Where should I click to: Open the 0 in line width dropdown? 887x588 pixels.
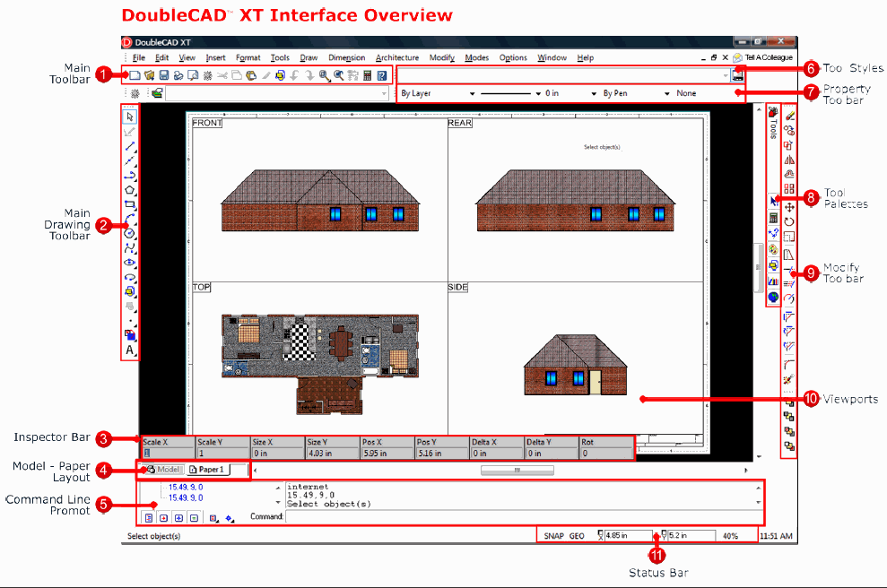(570, 93)
